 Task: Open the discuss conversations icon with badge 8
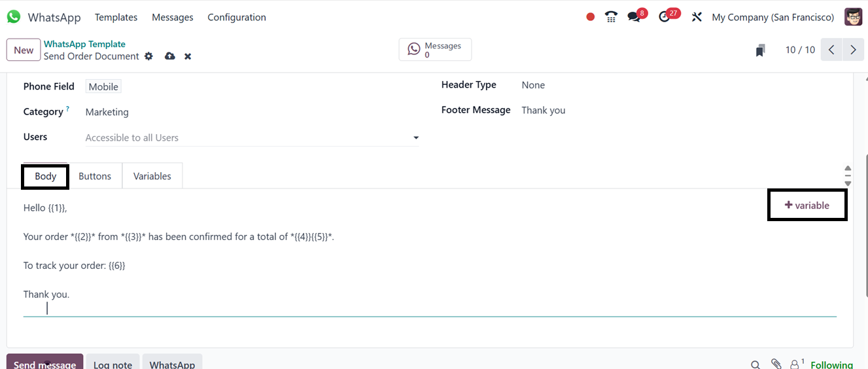point(634,17)
